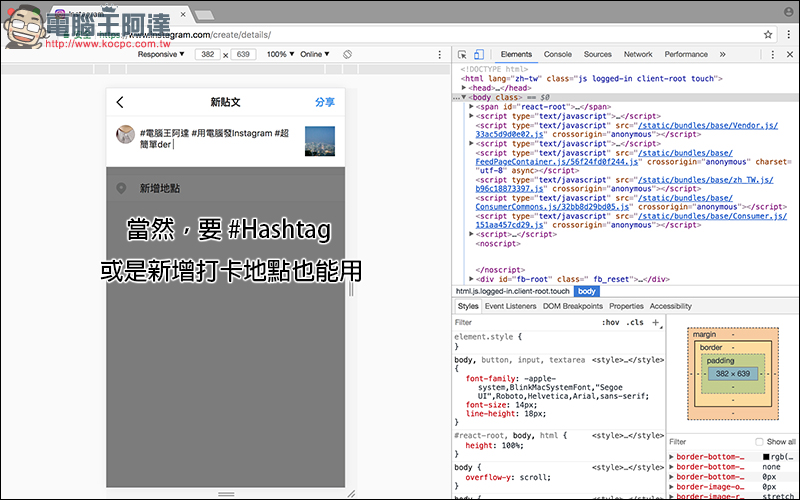Click the viewport width field showing 382

(x=208, y=54)
